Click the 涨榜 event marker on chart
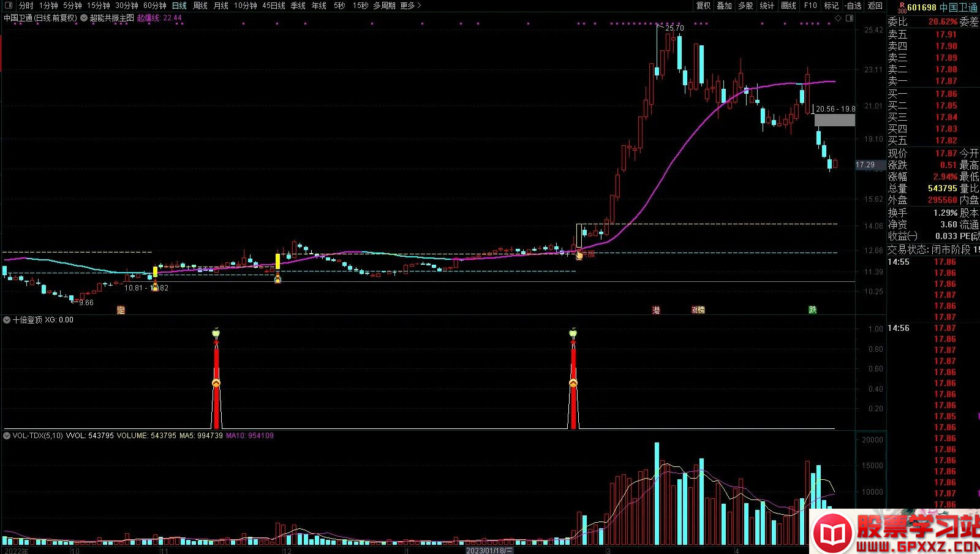 coord(698,310)
